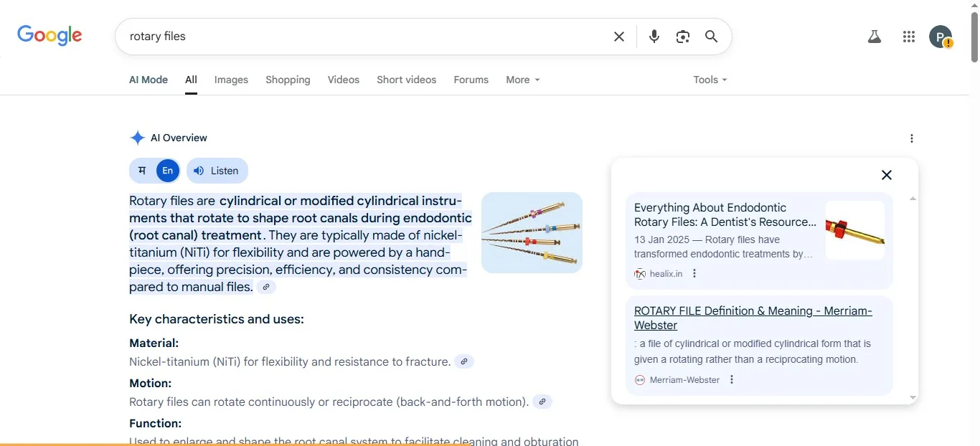The image size is (980, 446).
Task: Click the Merriam-Webster source name
Action: [684, 379]
